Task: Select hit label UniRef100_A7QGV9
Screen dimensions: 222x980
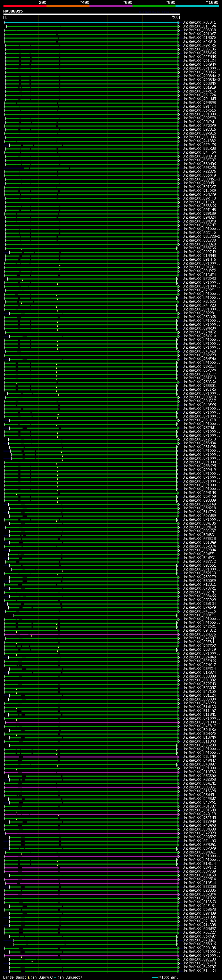Action: pyautogui.click(x=199, y=125)
